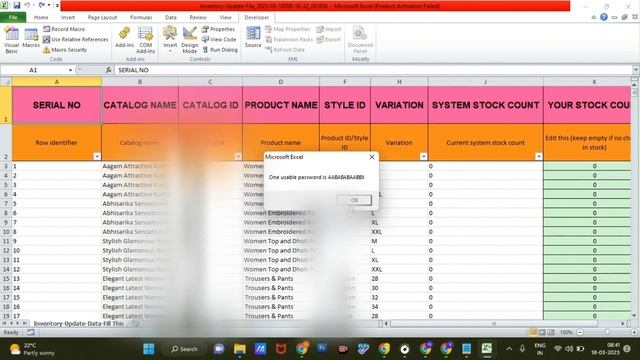Click Run Dialog
The image size is (640, 360).
coord(220,50)
